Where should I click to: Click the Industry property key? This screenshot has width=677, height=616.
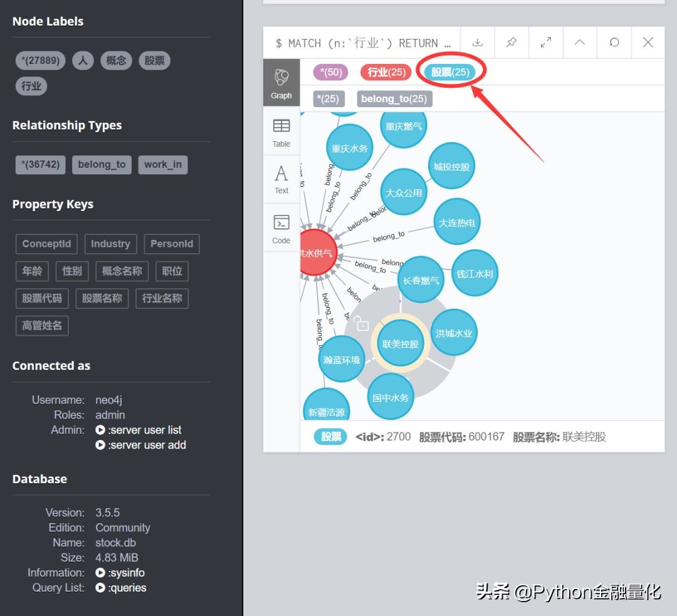[x=110, y=244]
